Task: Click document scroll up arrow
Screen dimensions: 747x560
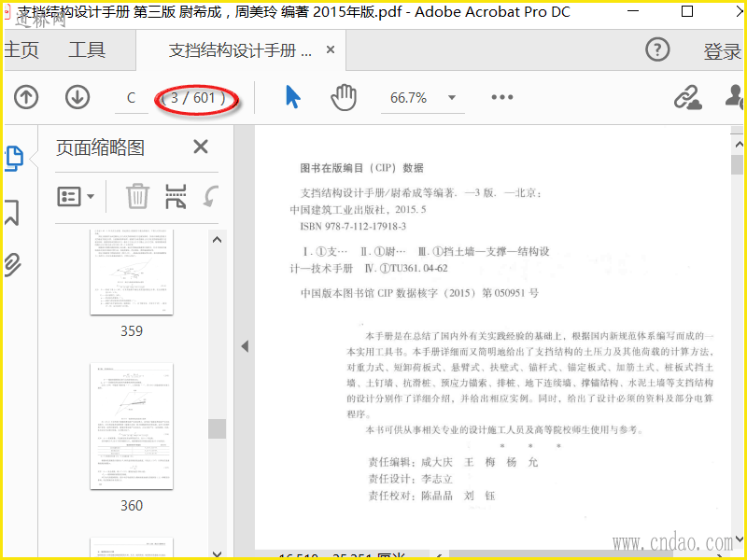Action: tap(738, 144)
